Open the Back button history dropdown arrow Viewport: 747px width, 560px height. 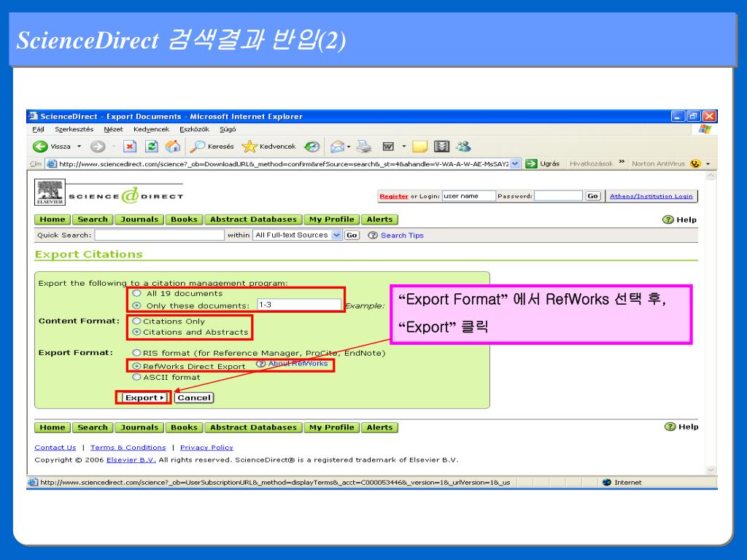point(79,146)
